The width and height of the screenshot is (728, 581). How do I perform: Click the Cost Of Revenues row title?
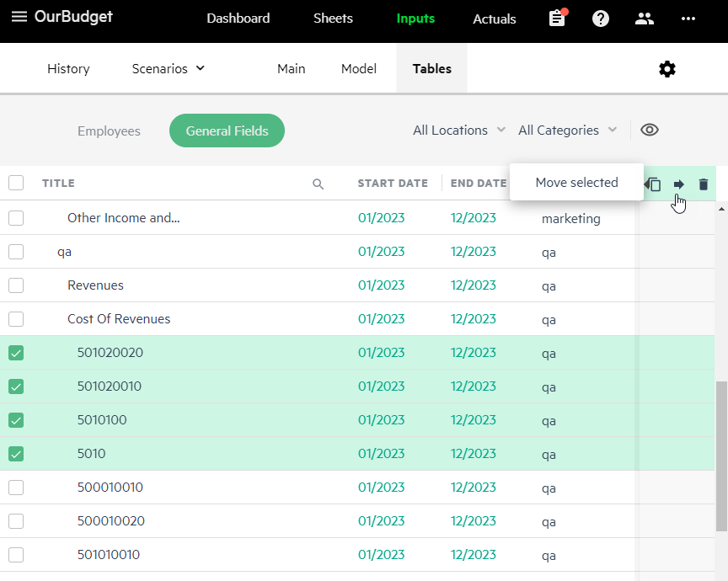119,319
